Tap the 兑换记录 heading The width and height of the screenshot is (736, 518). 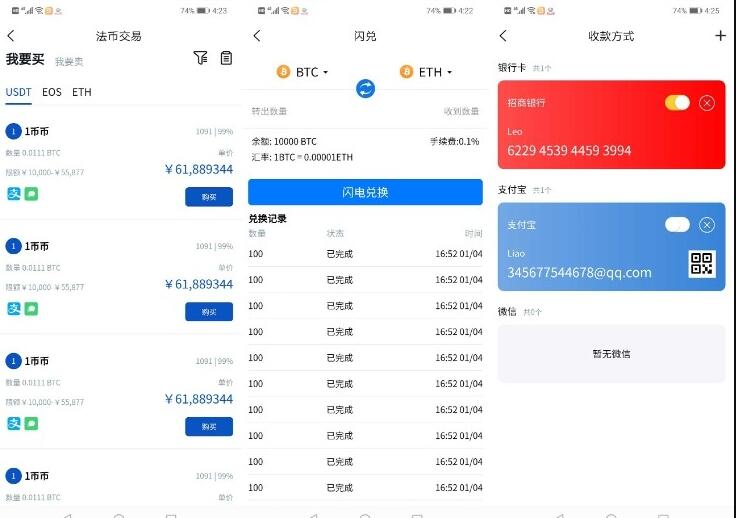pyautogui.click(x=267, y=219)
